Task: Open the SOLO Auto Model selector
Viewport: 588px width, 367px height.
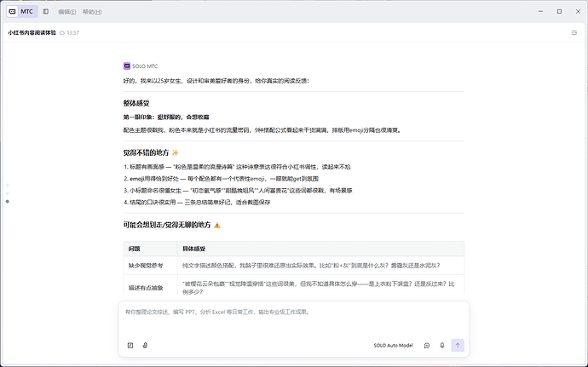Action: click(393, 345)
